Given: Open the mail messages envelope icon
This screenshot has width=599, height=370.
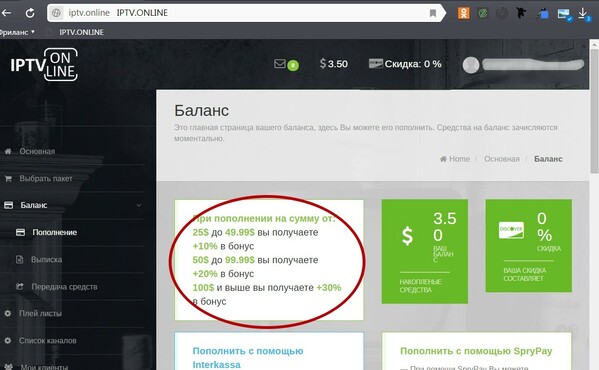Looking at the screenshot, I should pos(280,63).
